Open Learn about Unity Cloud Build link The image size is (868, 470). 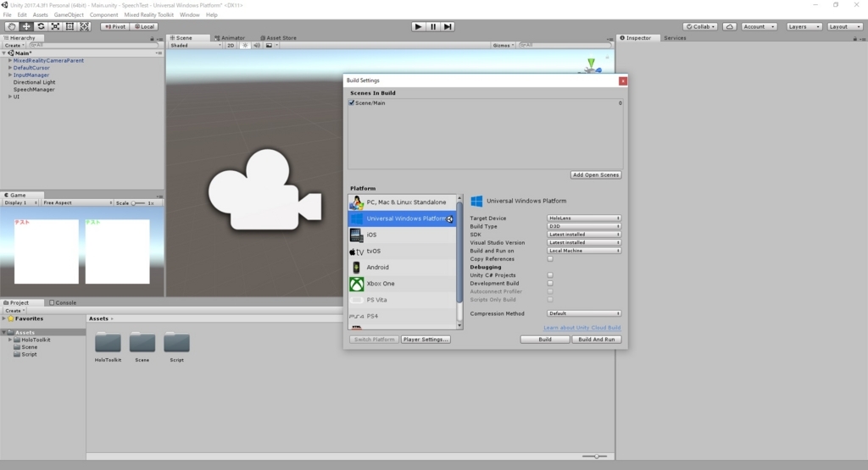(x=581, y=328)
